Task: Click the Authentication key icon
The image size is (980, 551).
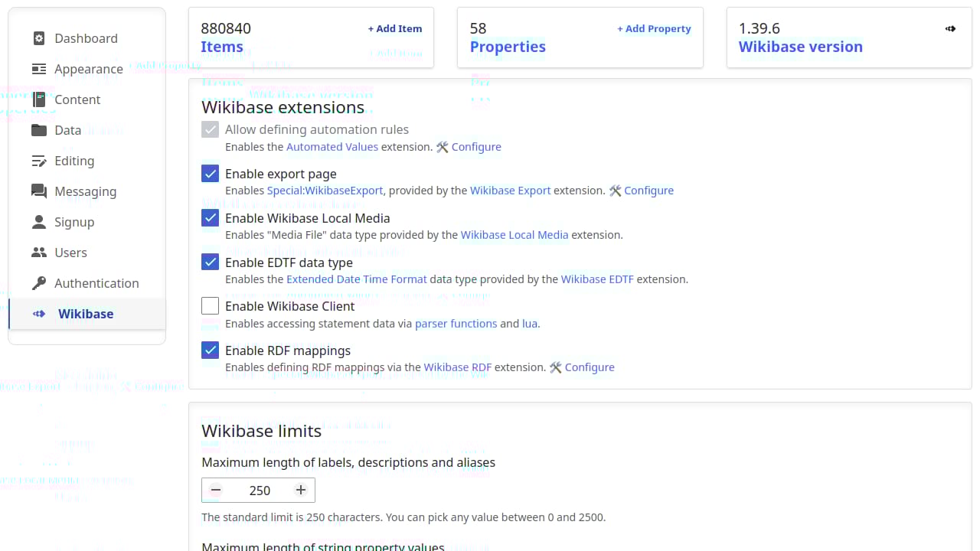Action: (x=38, y=283)
